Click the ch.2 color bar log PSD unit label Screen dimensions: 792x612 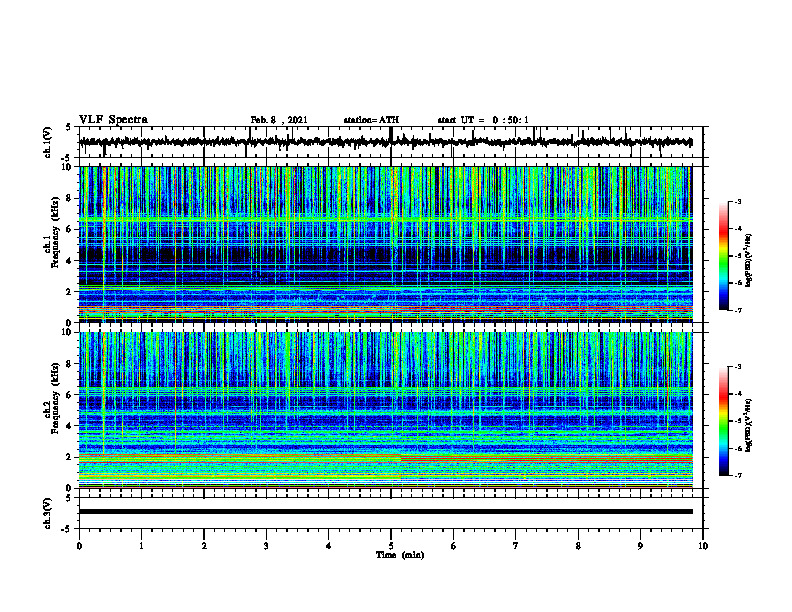pos(750,423)
